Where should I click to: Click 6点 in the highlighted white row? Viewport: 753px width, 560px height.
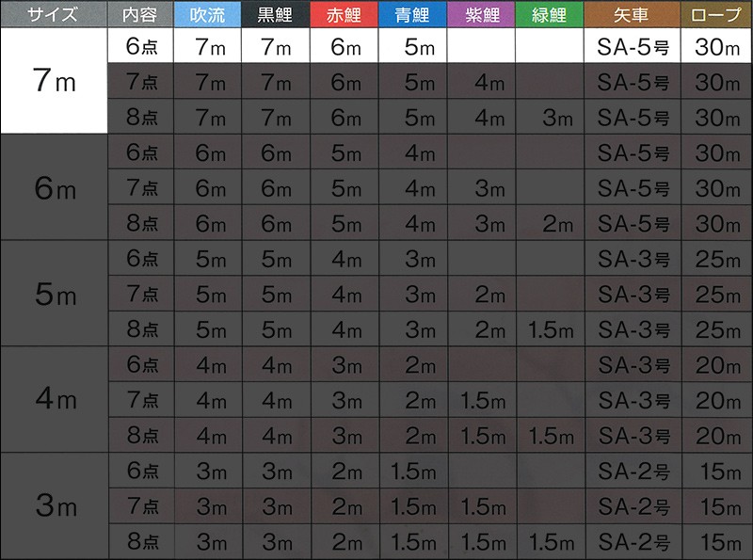pyautogui.click(x=140, y=47)
